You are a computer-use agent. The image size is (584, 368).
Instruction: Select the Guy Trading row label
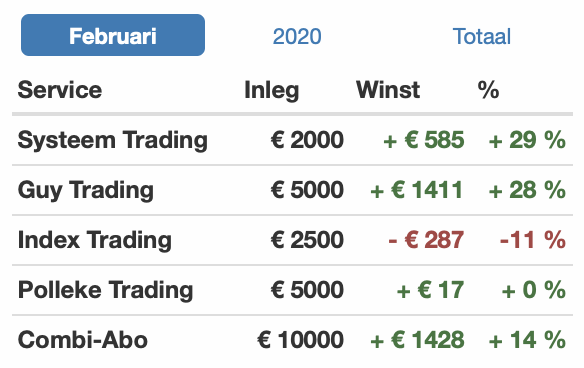tap(86, 190)
